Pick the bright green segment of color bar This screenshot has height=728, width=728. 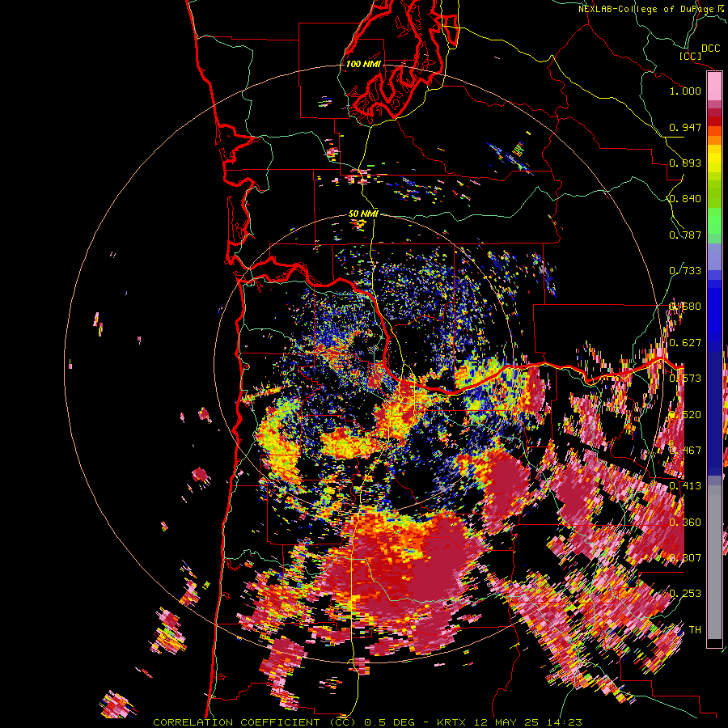click(714, 220)
